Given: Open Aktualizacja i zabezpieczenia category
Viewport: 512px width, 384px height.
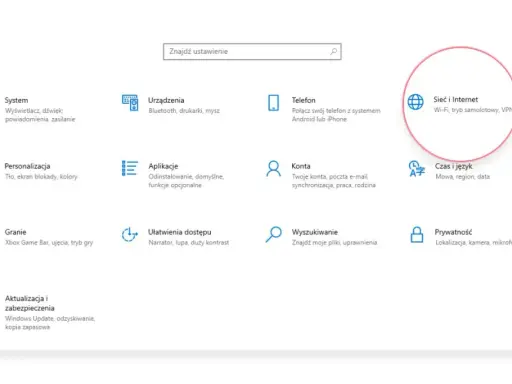Looking at the screenshot, I should point(30,303).
